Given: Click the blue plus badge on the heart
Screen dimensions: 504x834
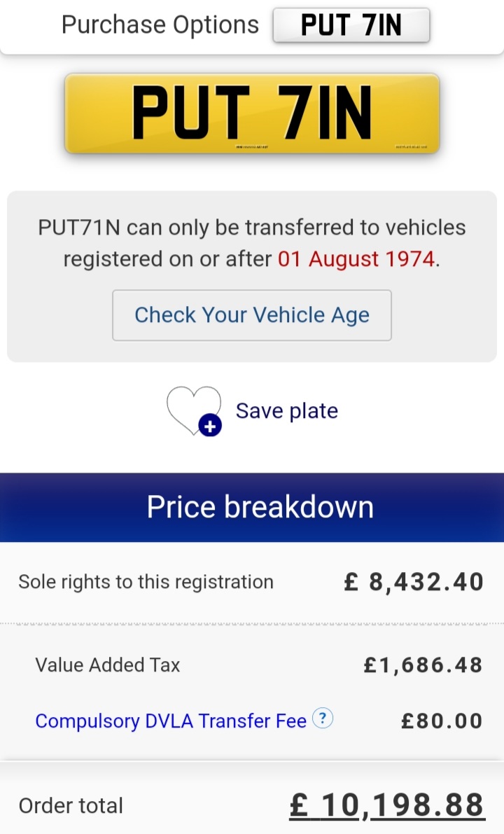Looking at the screenshot, I should (x=209, y=425).
